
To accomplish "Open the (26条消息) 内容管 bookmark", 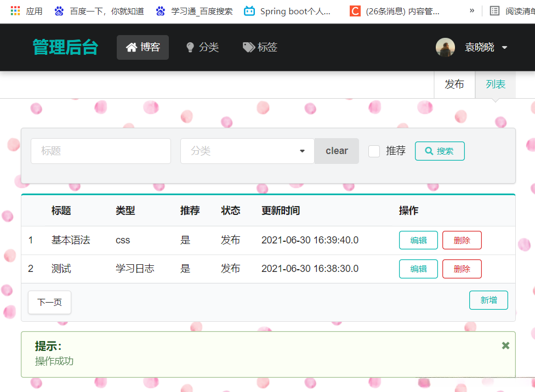I will pyautogui.click(x=395, y=12).
